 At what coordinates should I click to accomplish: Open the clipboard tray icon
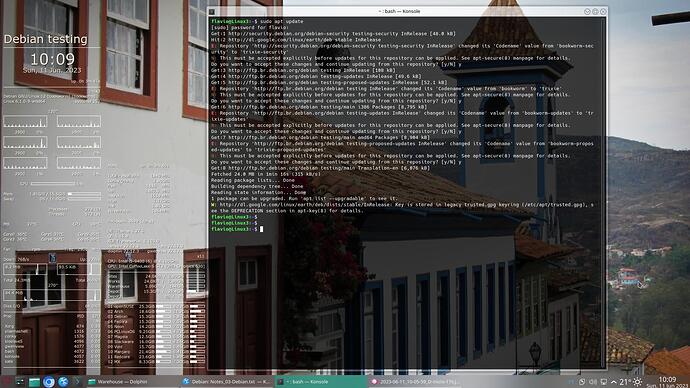pyautogui.click(x=582, y=382)
